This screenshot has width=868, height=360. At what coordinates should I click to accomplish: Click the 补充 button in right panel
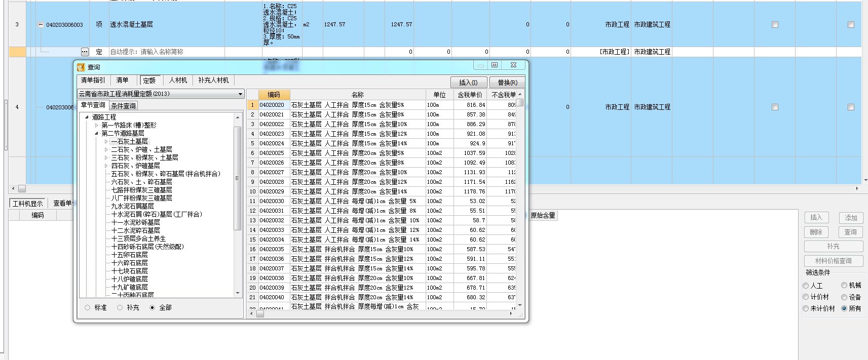(x=834, y=246)
